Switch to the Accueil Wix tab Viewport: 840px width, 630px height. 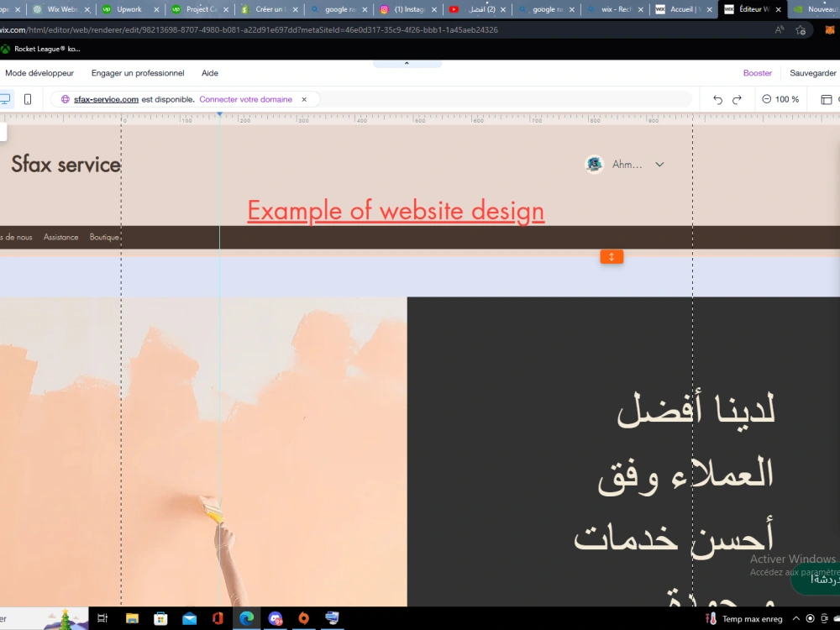(683, 9)
